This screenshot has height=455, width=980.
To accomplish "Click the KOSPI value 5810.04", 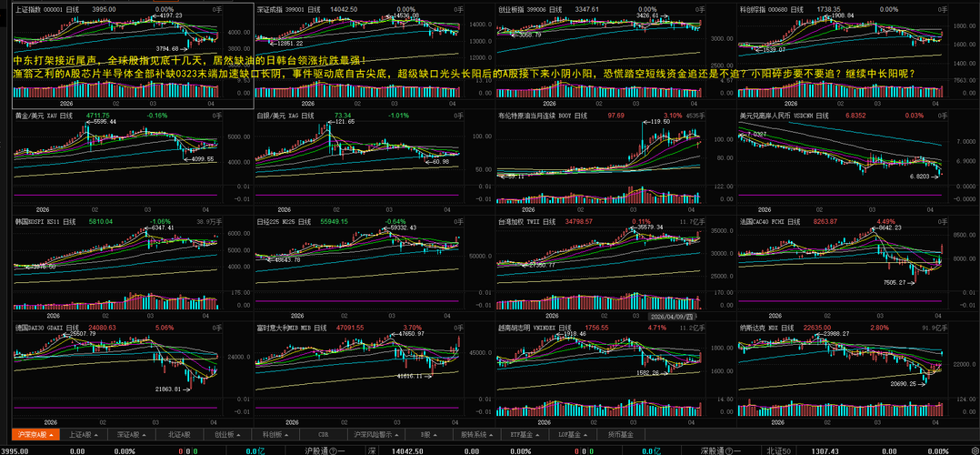I will click(x=101, y=221).
